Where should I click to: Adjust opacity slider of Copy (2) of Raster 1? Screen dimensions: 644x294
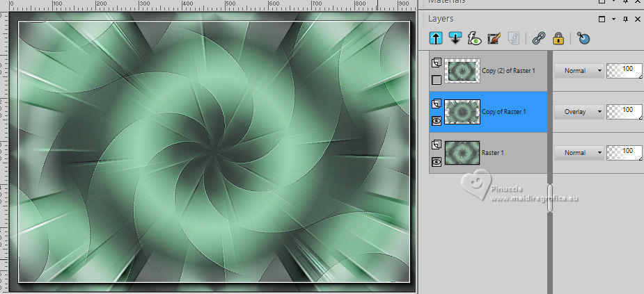[625, 70]
